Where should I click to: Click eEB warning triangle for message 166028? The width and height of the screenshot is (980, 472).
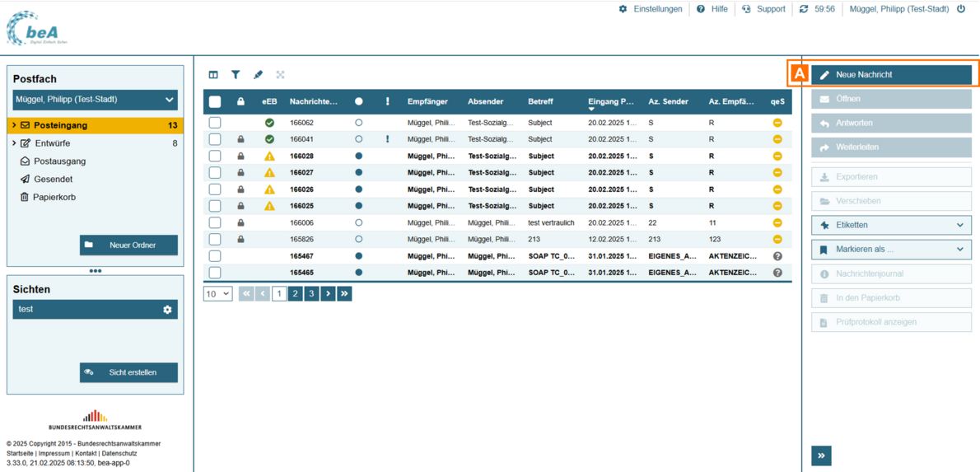(269, 156)
